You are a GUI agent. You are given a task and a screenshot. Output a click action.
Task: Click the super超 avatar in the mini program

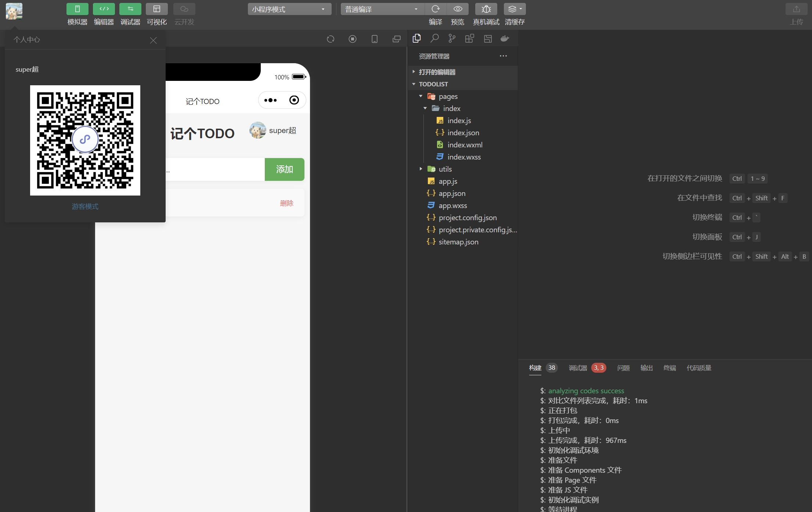(x=258, y=130)
